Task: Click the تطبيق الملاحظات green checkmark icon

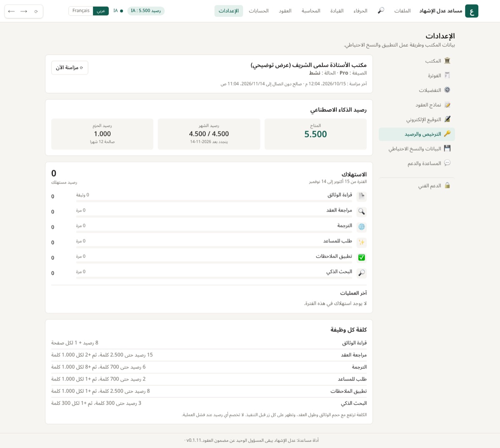Action: point(362,258)
